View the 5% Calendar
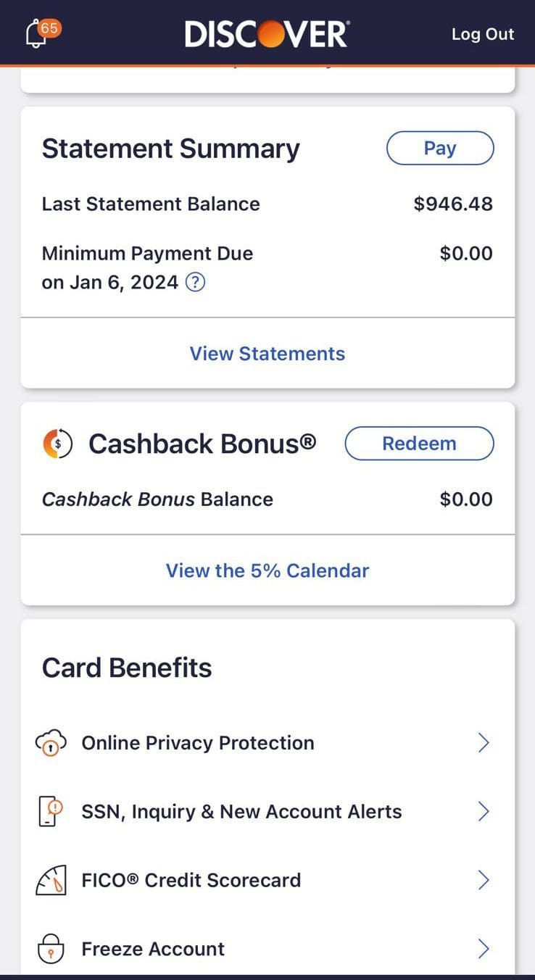This screenshot has width=535, height=980. pyautogui.click(x=267, y=570)
